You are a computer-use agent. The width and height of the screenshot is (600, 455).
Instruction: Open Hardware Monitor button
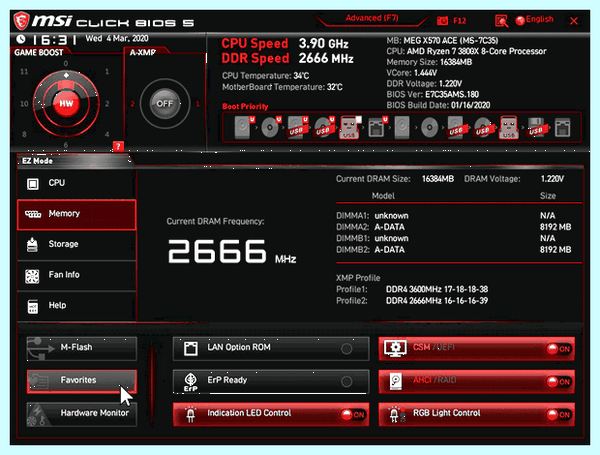(82, 414)
